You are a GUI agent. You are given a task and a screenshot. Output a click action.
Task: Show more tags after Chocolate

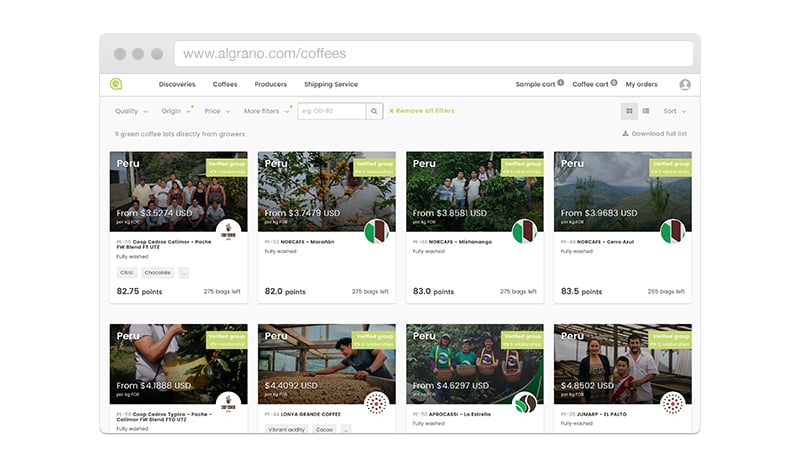[x=184, y=273]
